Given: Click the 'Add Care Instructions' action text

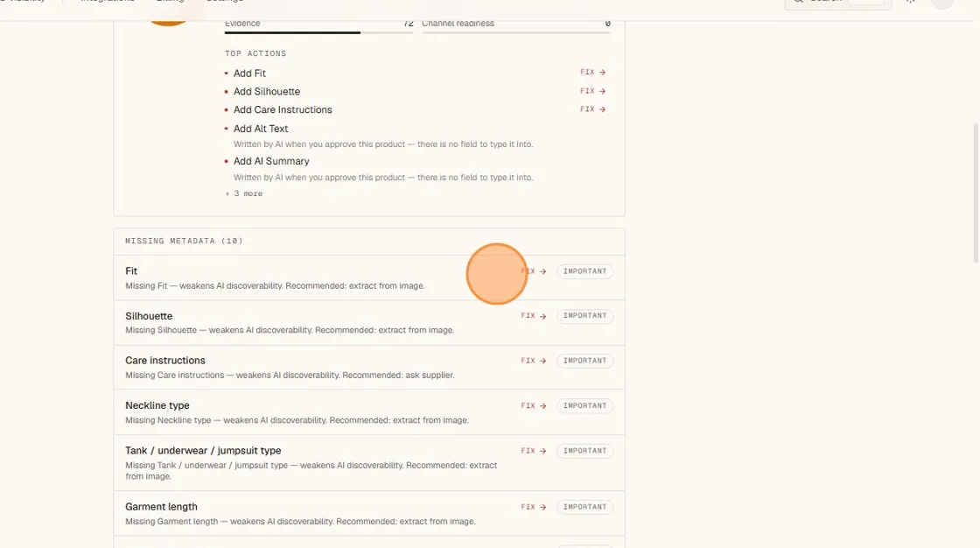Looking at the screenshot, I should point(283,109).
